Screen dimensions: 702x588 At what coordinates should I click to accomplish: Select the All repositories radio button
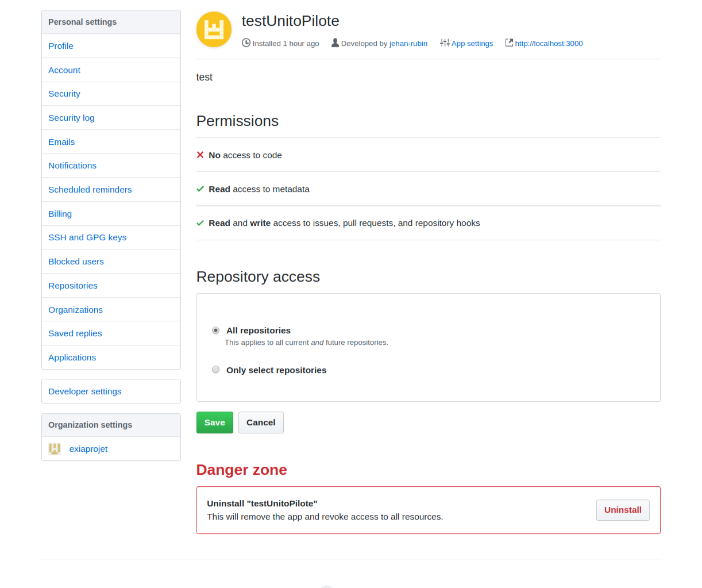tap(215, 330)
